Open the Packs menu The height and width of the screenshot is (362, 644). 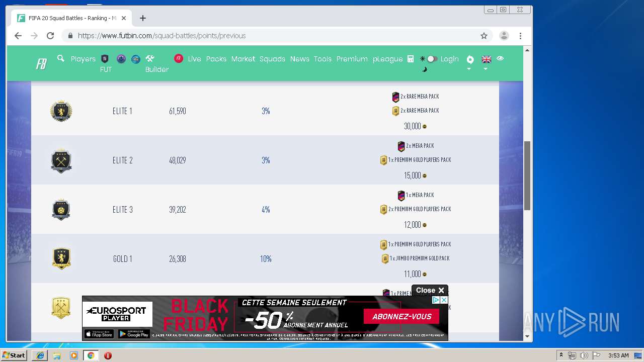click(216, 59)
